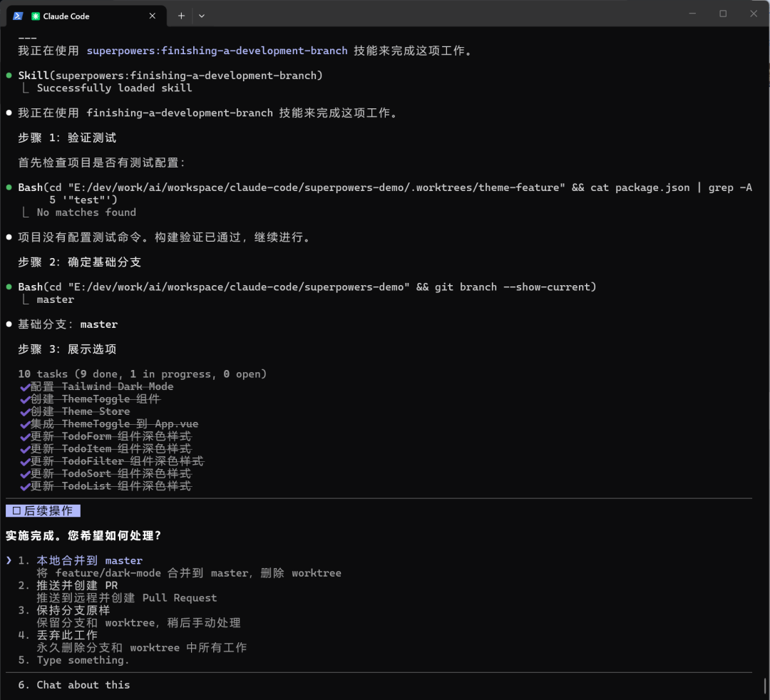This screenshot has width=770, height=700.
Task: Click the checkmark beside 更新 TodoForm 组件深色样式
Action: (25, 436)
